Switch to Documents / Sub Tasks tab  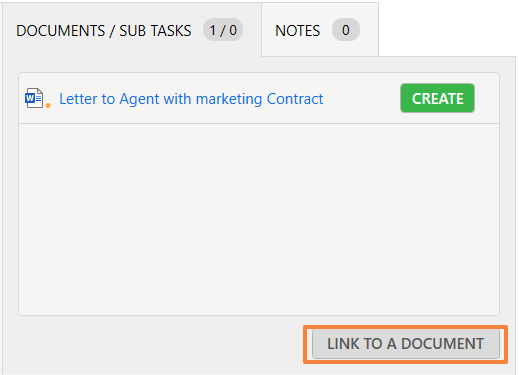click(132, 30)
